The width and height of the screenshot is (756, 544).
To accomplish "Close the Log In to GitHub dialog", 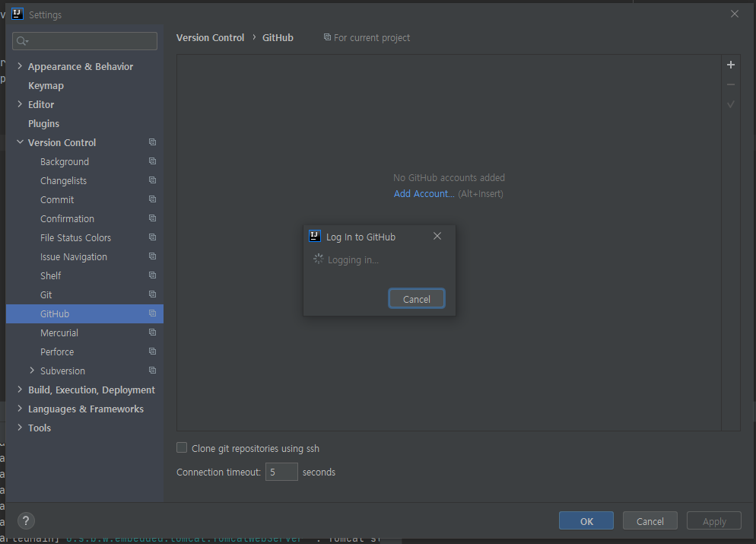I will coord(437,236).
